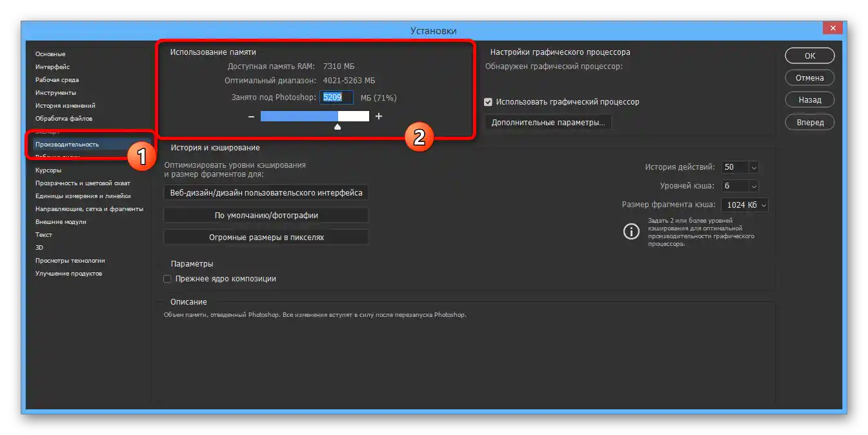Decrease memory with the minus button
This screenshot has height=435, width=868.
(x=251, y=117)
